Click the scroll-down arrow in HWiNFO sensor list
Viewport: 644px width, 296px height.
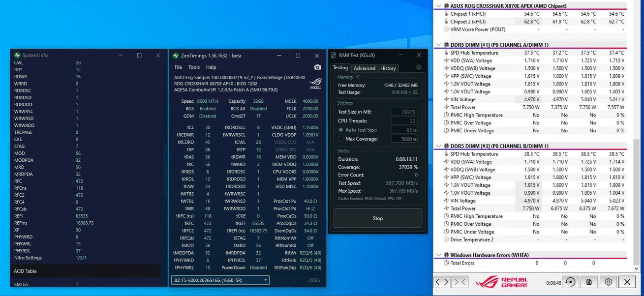[637, 268]
